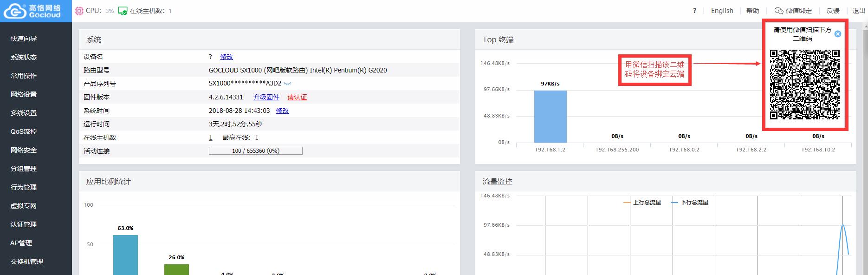Click the 192.168.10.2 axis label
Image resolution: width=868 pixels, height=275 pixels.
click(x=818, y=150)
